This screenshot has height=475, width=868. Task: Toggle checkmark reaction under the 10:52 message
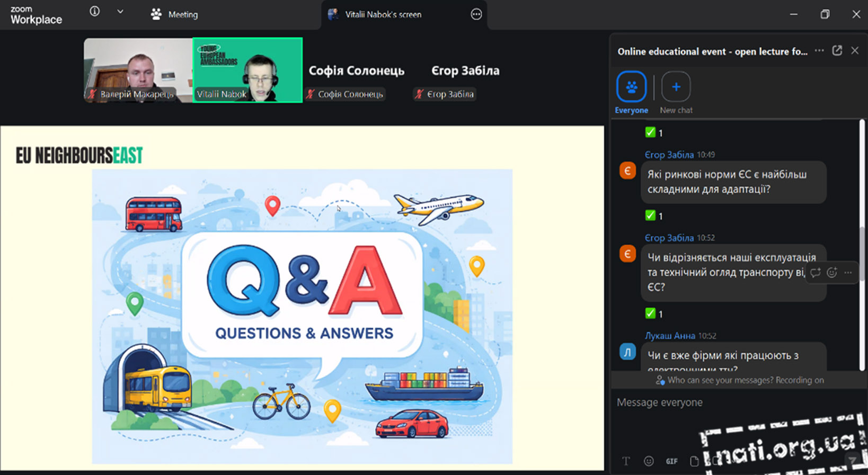click(654, 313)
